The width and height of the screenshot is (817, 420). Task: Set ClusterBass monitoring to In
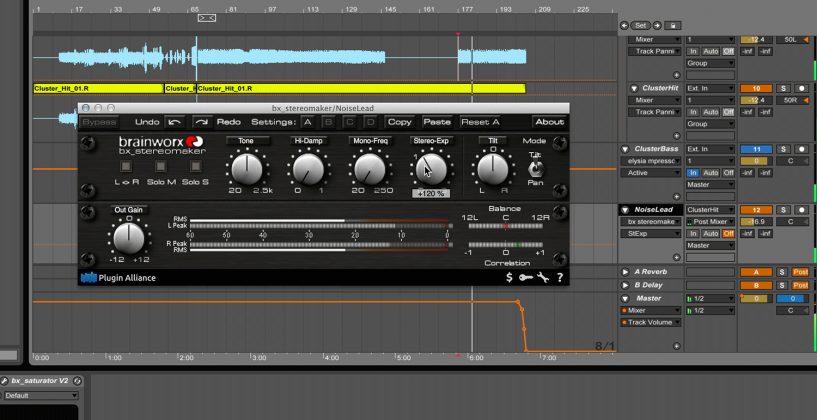[x=693, y=173]
